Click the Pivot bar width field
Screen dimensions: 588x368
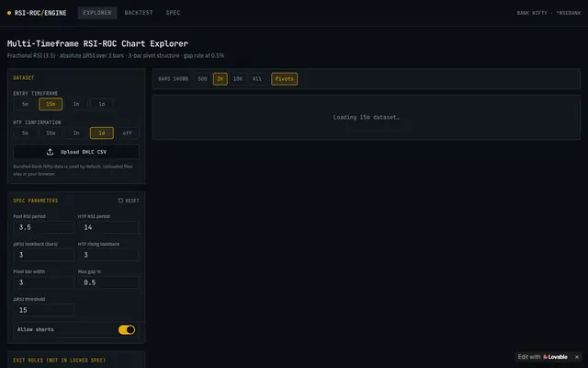44,282
